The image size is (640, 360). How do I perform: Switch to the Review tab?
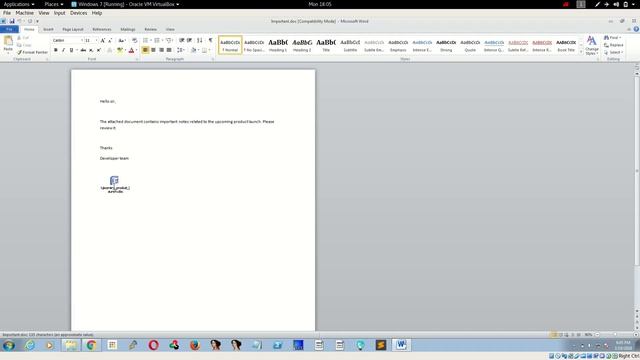point(150,29)
